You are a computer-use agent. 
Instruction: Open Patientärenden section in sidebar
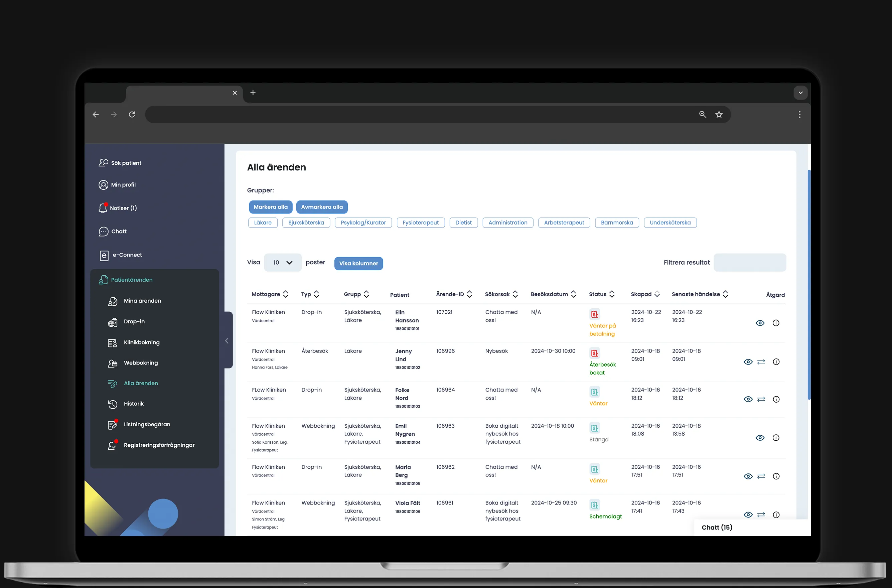pos(131,279)
